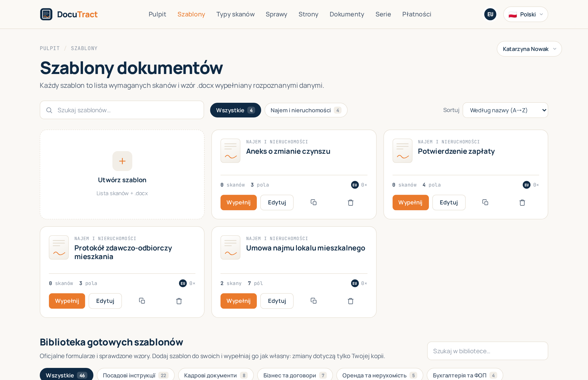Delete the Potwierdzenie zapłaty template
This screenshot has height=380, width=588.
click(522, 202)
